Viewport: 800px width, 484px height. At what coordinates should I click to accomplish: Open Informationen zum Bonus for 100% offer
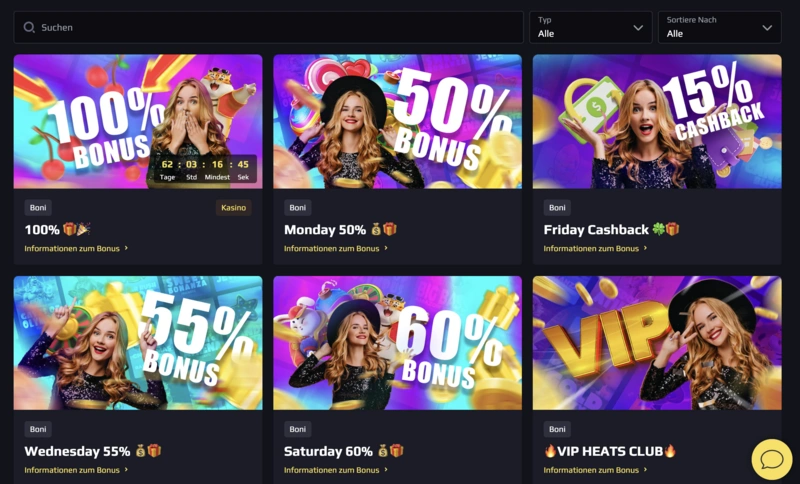[x=72, y=248]
